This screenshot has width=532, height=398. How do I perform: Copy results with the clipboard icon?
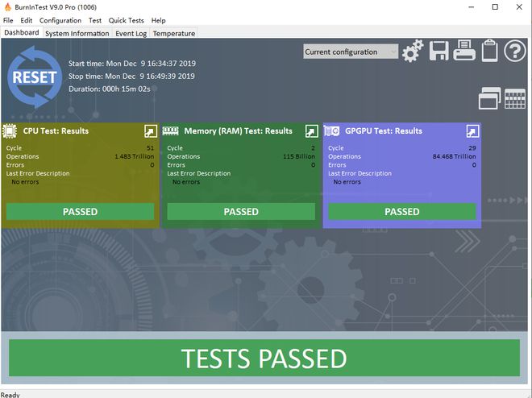[x=489, y=51]
